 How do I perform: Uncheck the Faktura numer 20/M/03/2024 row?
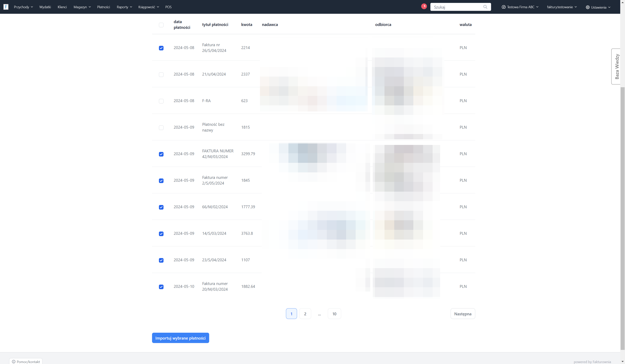[x=161, y=287]
